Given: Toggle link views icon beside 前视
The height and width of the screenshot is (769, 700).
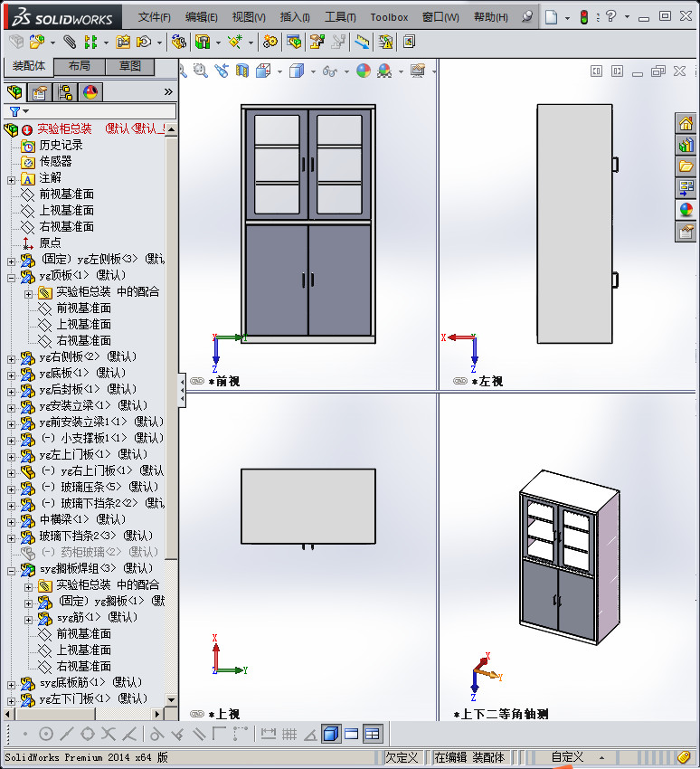Looking at the screenshot, I should (x=196, y=381).
